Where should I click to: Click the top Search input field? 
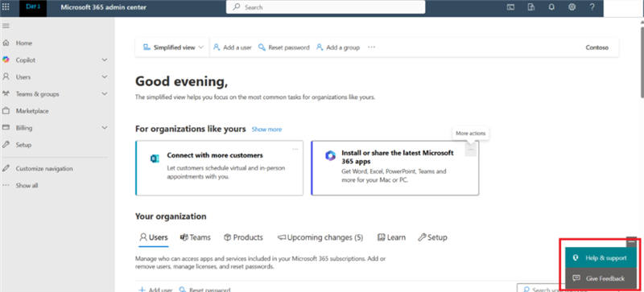(x=326, y=7)
